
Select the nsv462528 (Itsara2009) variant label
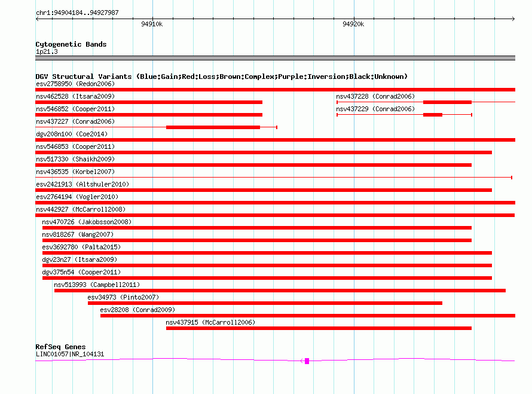tap(75, 96)
